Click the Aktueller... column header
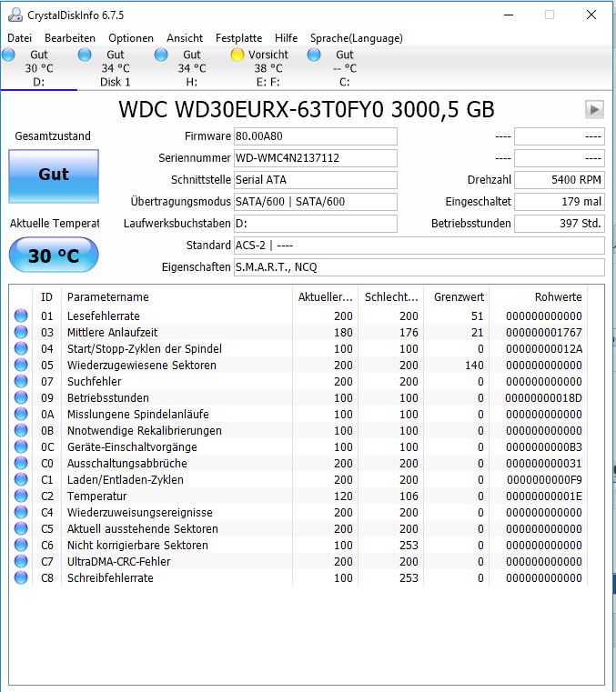This screenshot has width=616, height=692. [x=325, y=297]
